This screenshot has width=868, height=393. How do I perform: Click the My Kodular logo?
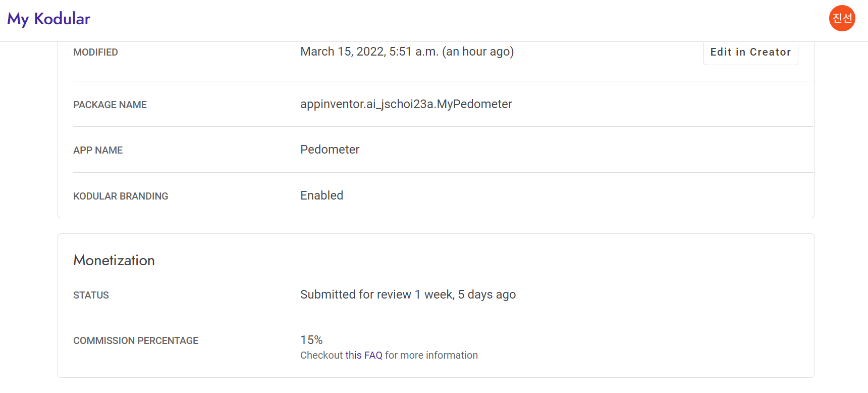(49, 19)
